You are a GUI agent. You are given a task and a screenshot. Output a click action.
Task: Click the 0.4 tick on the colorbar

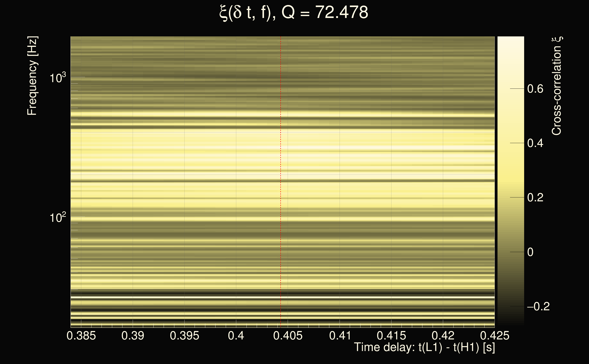pos(535,143)
